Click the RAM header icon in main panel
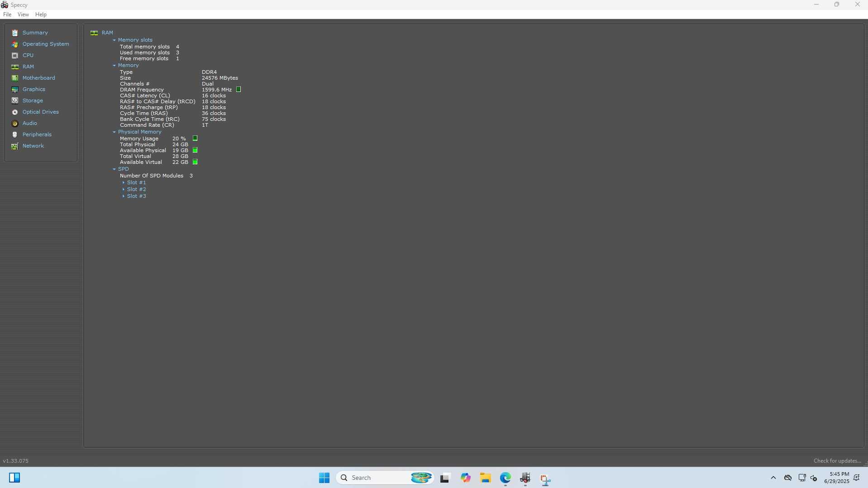 [x=94, y=33]
